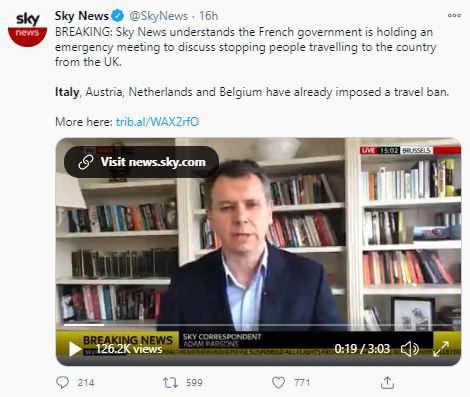Mute the video via speaker icon
Viewport: 470px width, 397px height.
point(410,349)
